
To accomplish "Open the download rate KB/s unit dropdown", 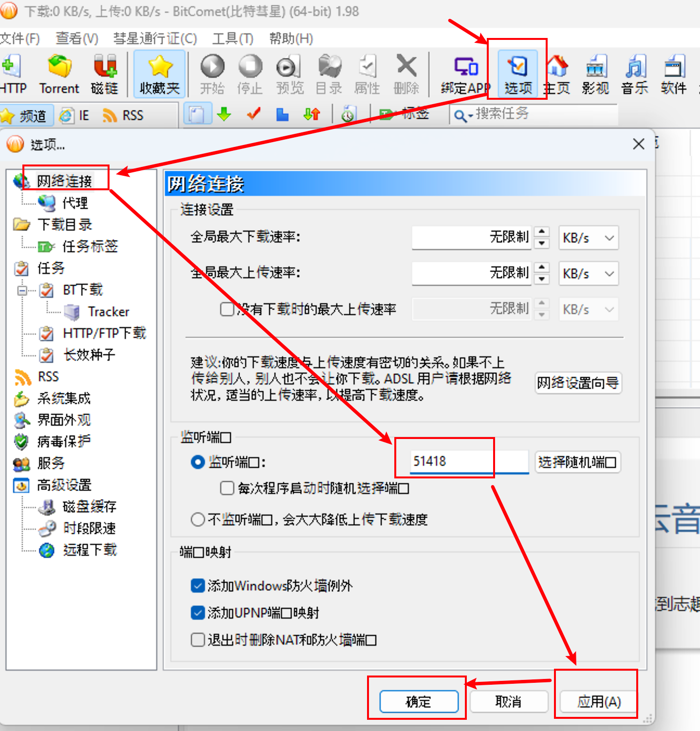I will 589,238.
